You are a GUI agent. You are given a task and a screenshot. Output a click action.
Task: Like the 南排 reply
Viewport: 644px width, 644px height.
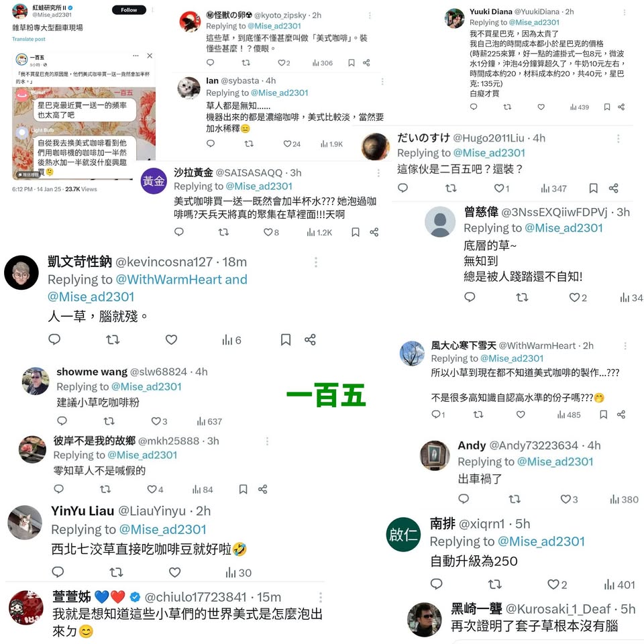[x=553, y=584]
